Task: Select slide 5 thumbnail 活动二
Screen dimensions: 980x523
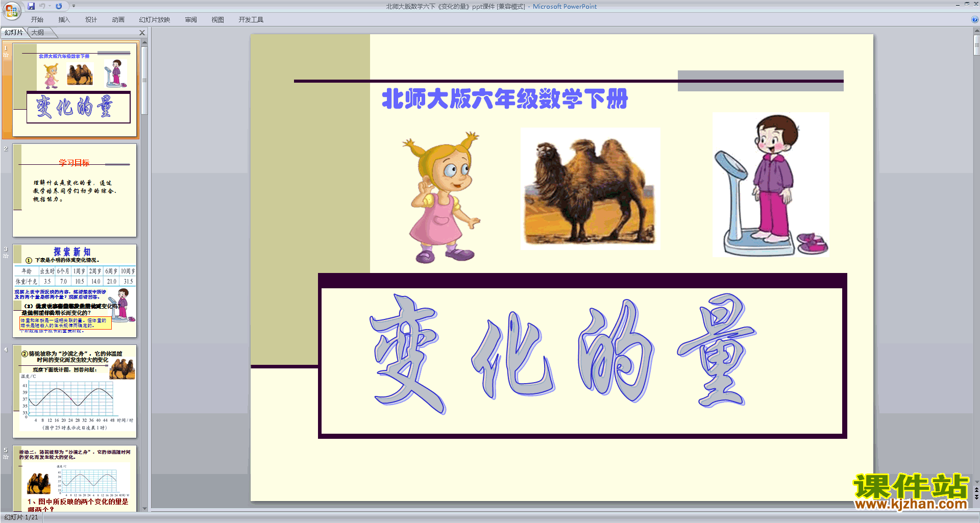Action: coord(75,479)
